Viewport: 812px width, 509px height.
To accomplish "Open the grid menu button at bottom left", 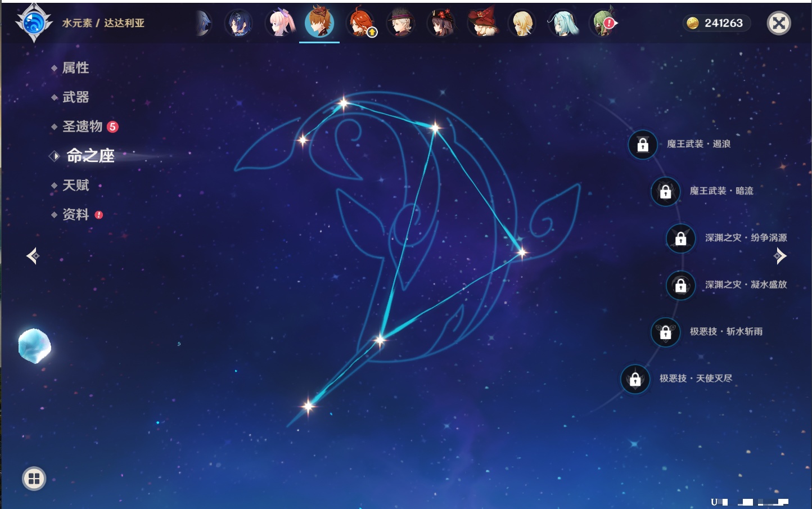I will (34, 479).
